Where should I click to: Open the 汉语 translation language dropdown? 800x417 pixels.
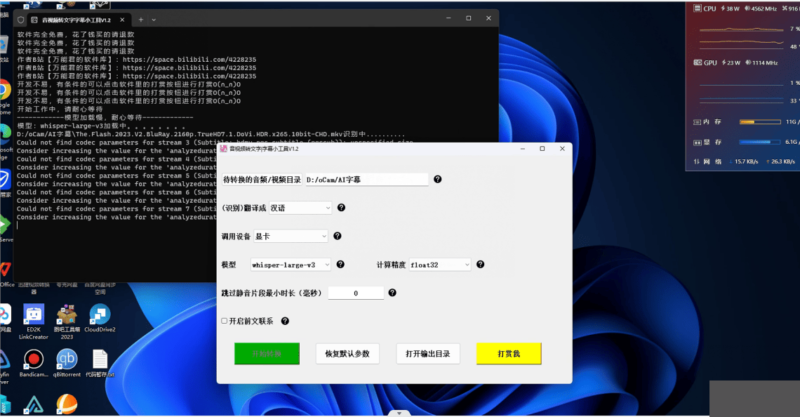coord(301,208)
